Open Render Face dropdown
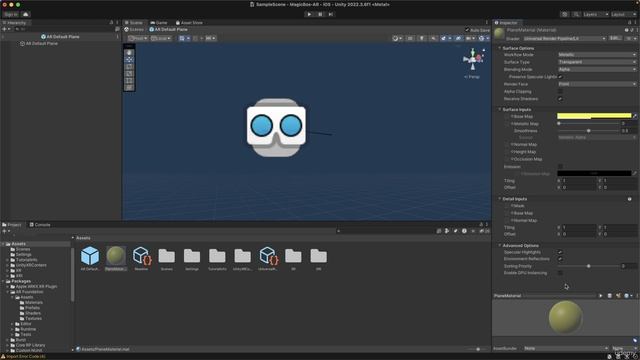Screen dimensions: 640x360 pos(597,84)
